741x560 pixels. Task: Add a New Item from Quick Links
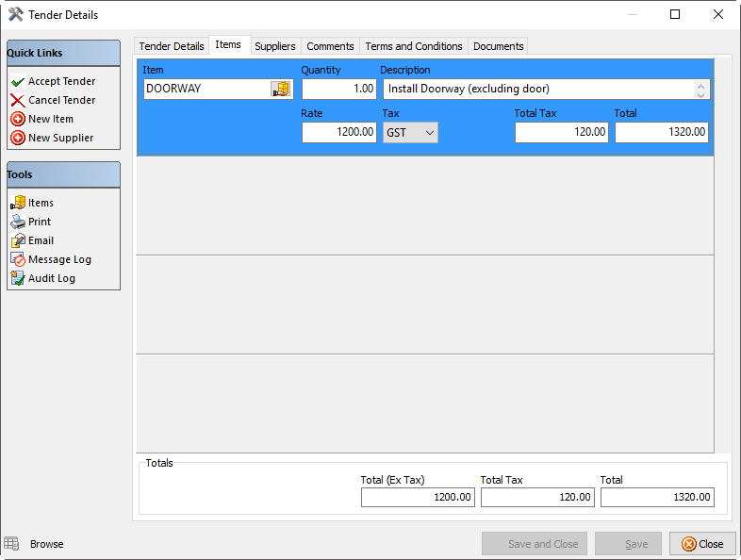pyautogui.click(x=50, y=119)
